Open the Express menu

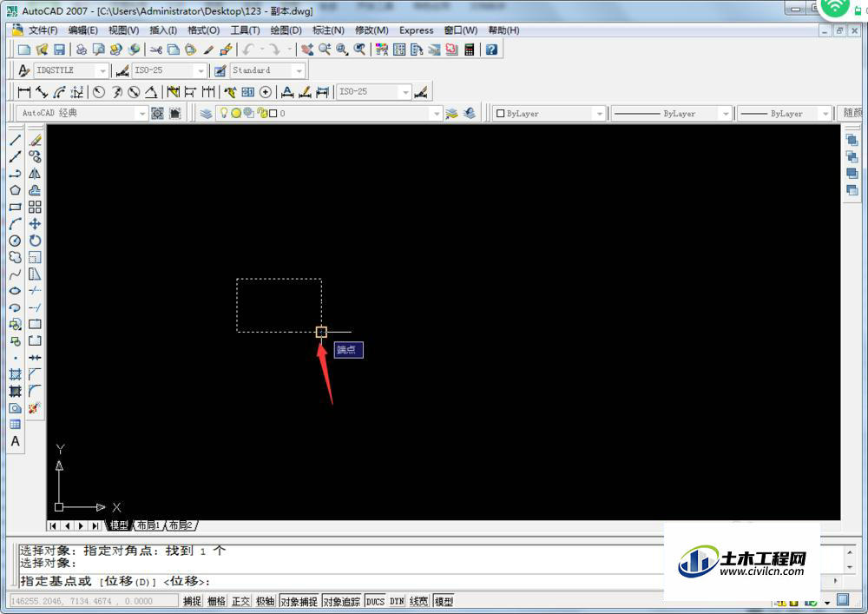click(x=417, y=30)
